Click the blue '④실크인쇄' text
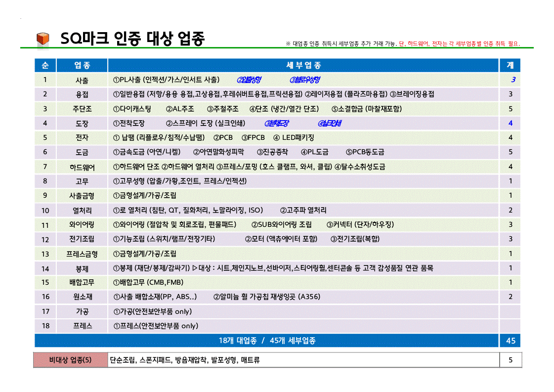Image resolution: width=554 pixels, height=392 pixels. click(330, 124)
